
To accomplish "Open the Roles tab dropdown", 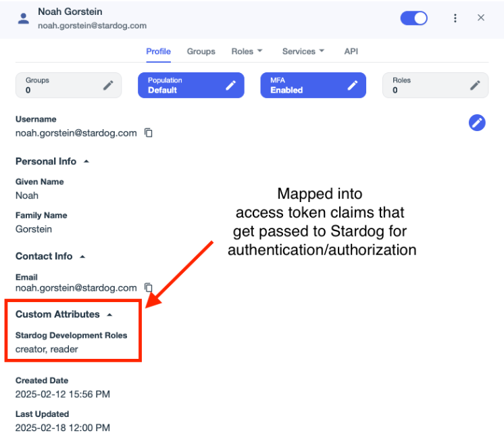I will (247, 51).
